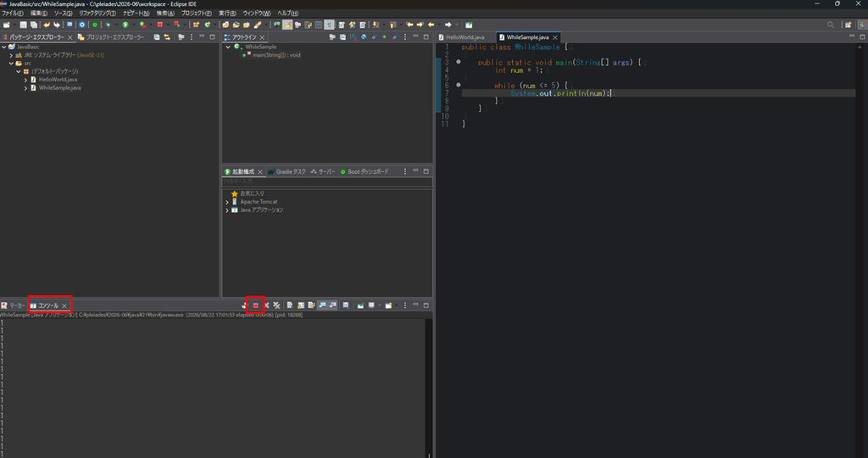Screen dimensions: 868x458
Task: Redo using the main toolbar arrow
Action: tap(57, 25)
